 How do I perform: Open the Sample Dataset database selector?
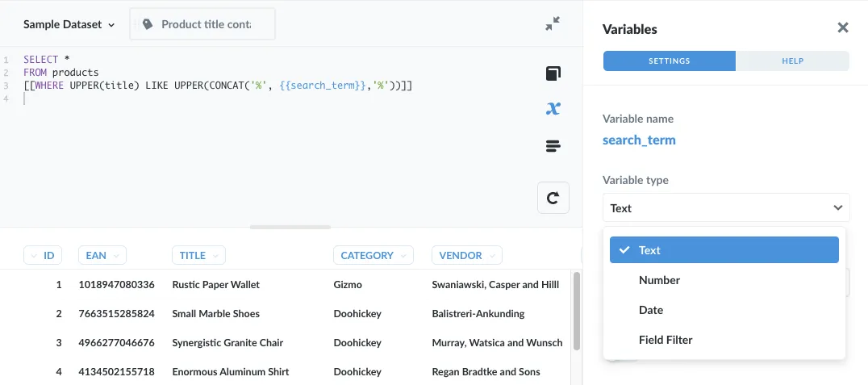click(69, 24)
